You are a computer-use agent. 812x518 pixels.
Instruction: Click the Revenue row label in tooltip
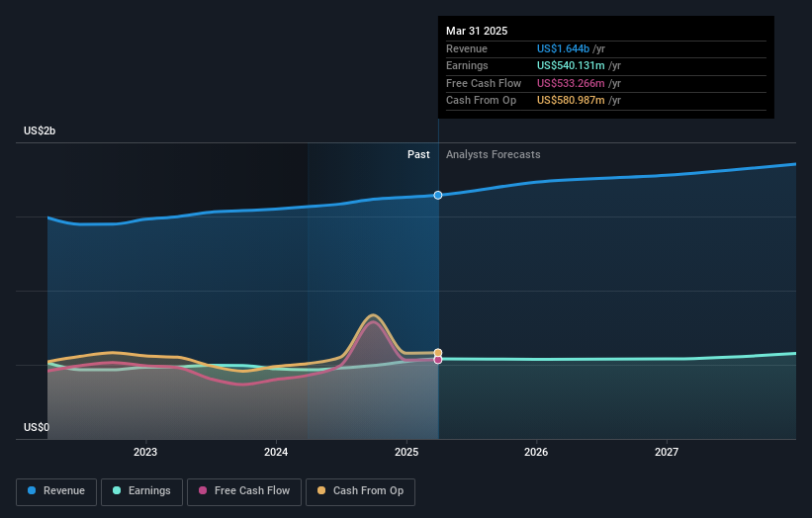coord(467,48)
